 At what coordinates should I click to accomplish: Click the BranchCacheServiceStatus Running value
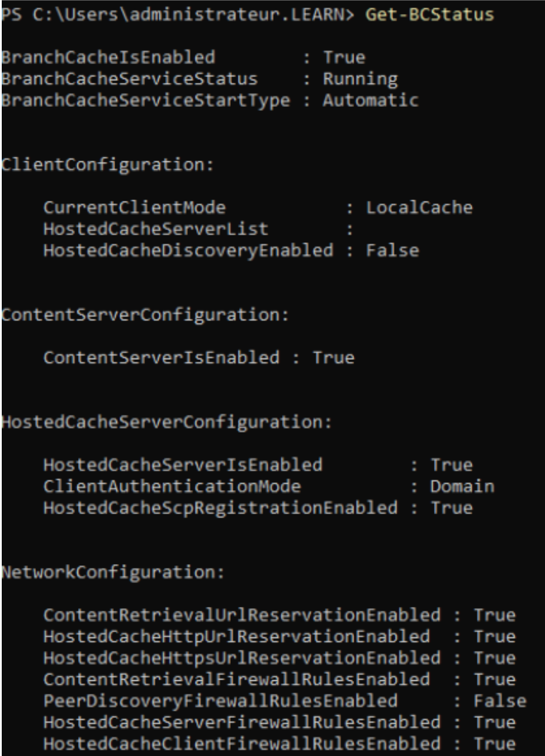point(359,79)
